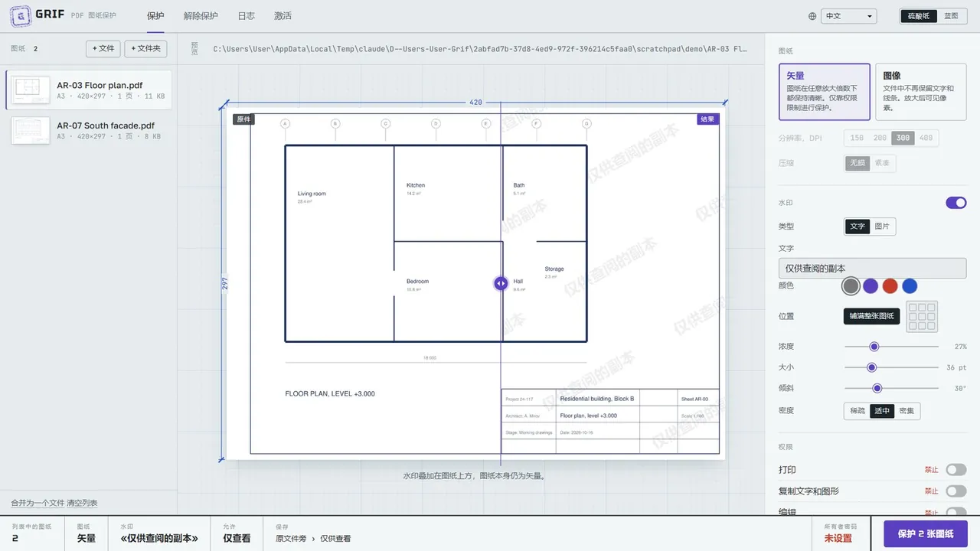Open the nine-cell watermark position grid
The width and height of the screenshot is (980, 551).
(922, 316)
